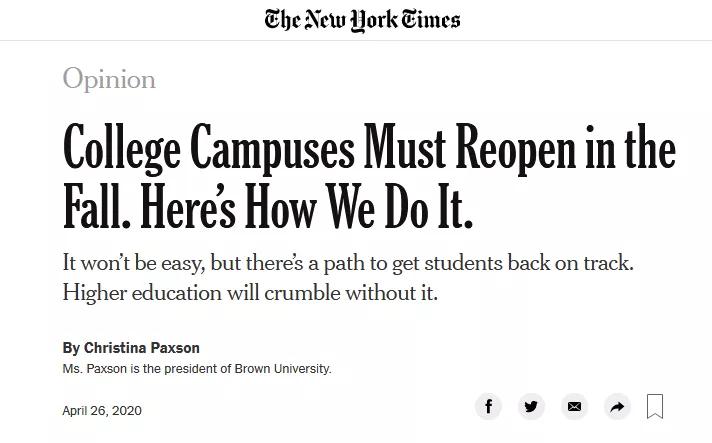Open the Opinion section link
This screenshot has width=712, height=443.
pos(109,79)
